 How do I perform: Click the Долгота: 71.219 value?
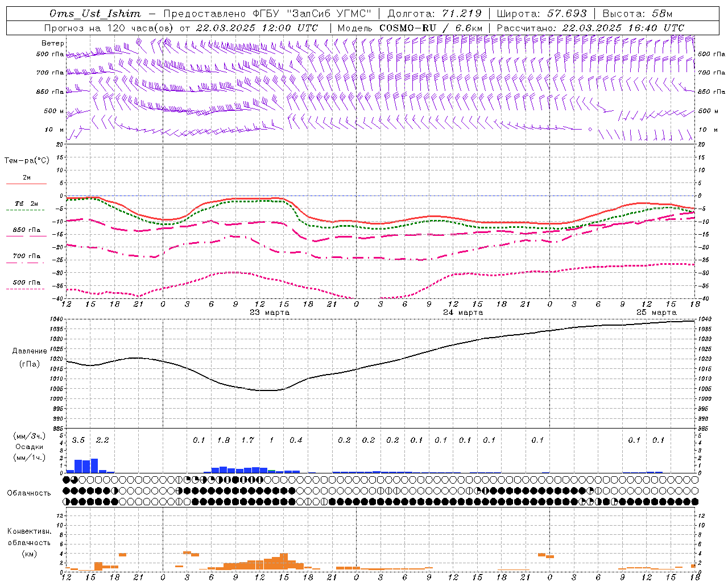(435, 14)
